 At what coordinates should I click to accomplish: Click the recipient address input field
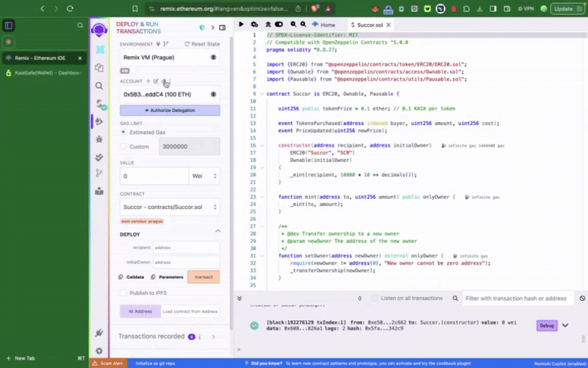click(x=187, y=248)
